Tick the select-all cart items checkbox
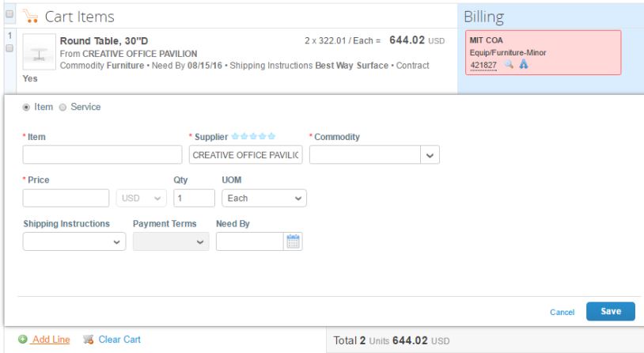The height and width of the screenshot is (353, 644). [x=8, y=14]
